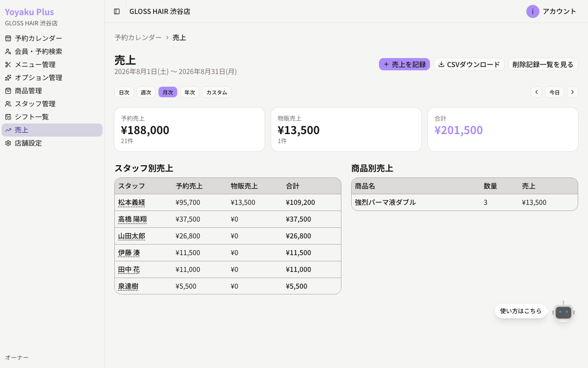Open staff 高橋 陽翔 details
The width and height of the screenshot is (588, 368).
click(x=132, y=219)
